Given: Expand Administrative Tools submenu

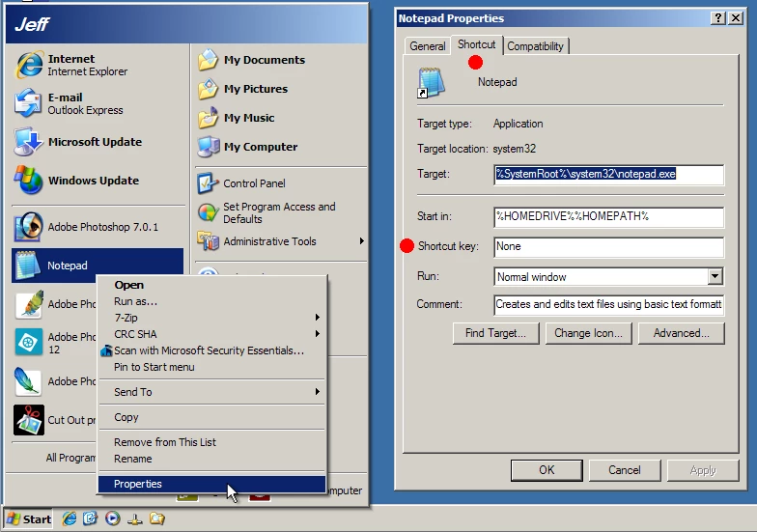Looking at the screenshot, I should [361, 241].
